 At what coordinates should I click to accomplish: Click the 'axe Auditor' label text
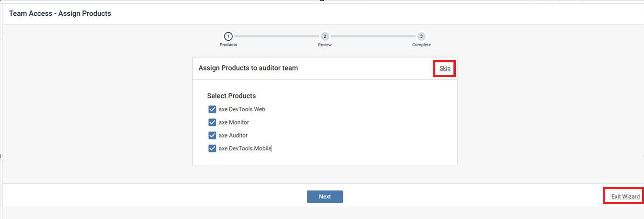tap(233, 136)
